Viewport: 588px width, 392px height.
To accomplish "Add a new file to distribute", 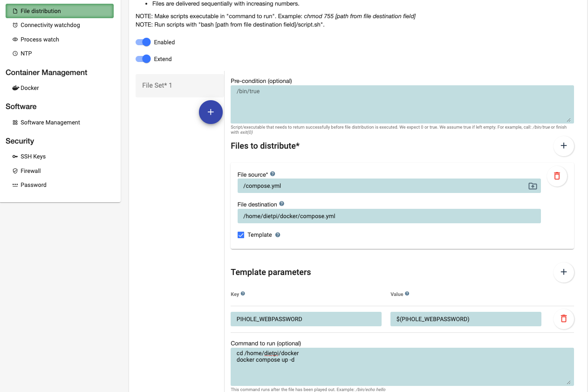I will pyautogui.click(x=563, y=146).
